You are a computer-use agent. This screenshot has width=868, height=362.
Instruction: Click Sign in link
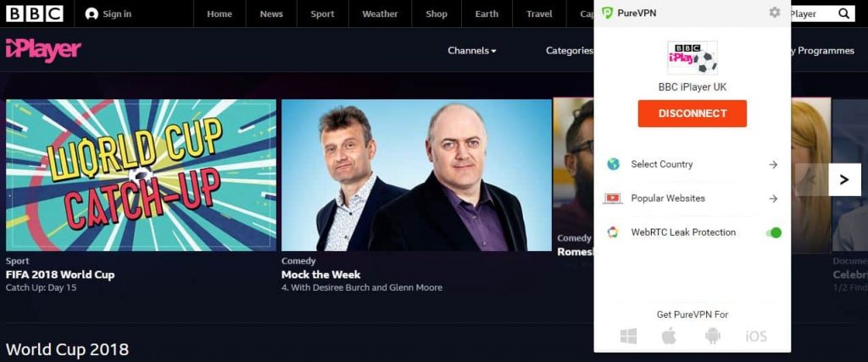click(x=108, y=14)
